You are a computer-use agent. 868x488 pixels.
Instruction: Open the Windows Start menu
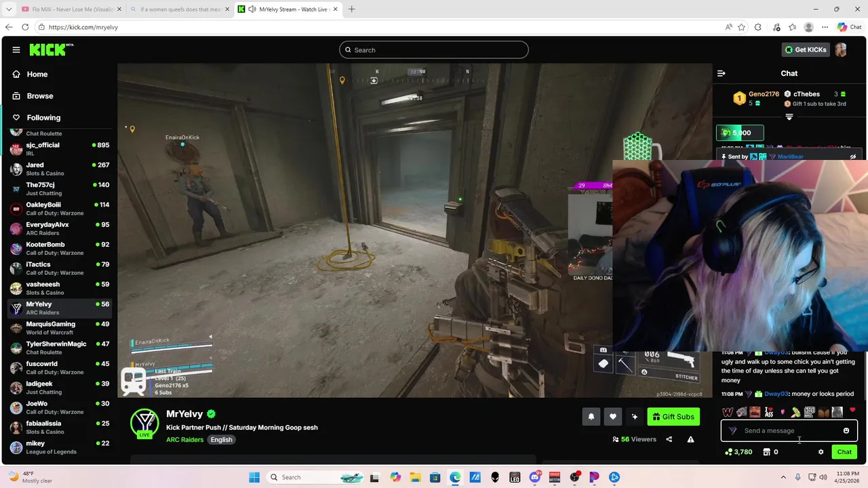254,477
